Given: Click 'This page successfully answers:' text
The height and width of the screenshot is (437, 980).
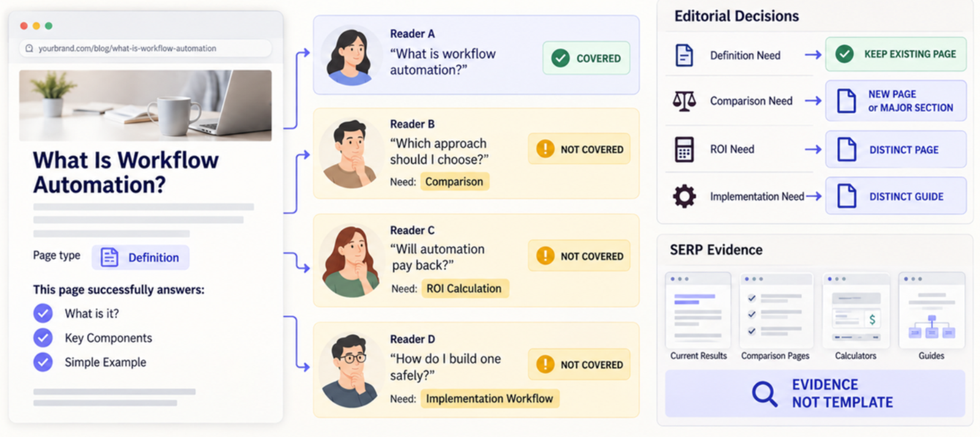Looking at the screenshot, I should [x=119, y=289].
